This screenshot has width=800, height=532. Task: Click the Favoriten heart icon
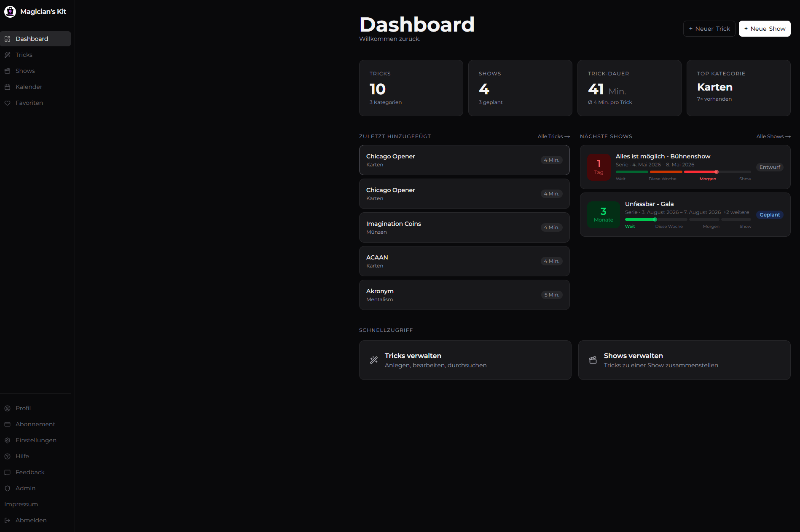7,103
